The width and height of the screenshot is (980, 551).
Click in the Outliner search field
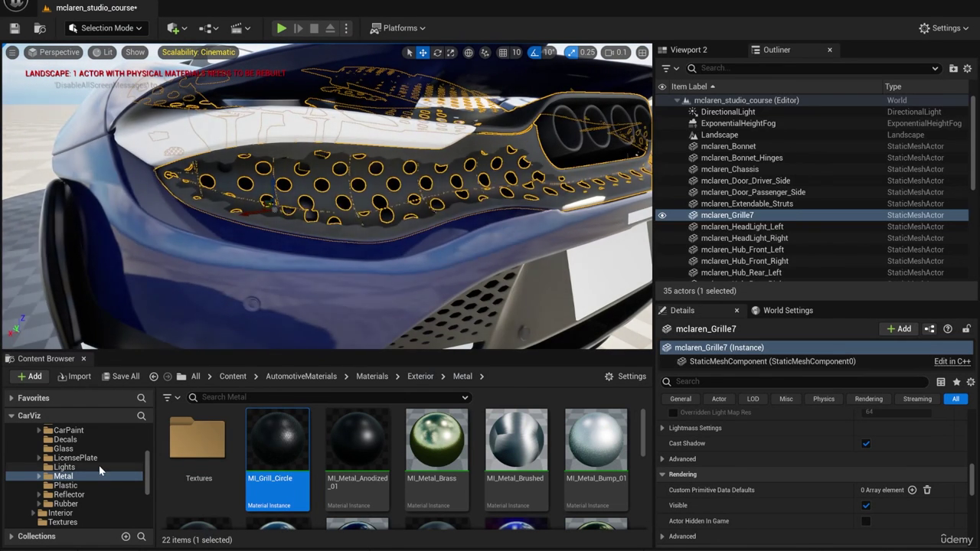tap(813, 68)
